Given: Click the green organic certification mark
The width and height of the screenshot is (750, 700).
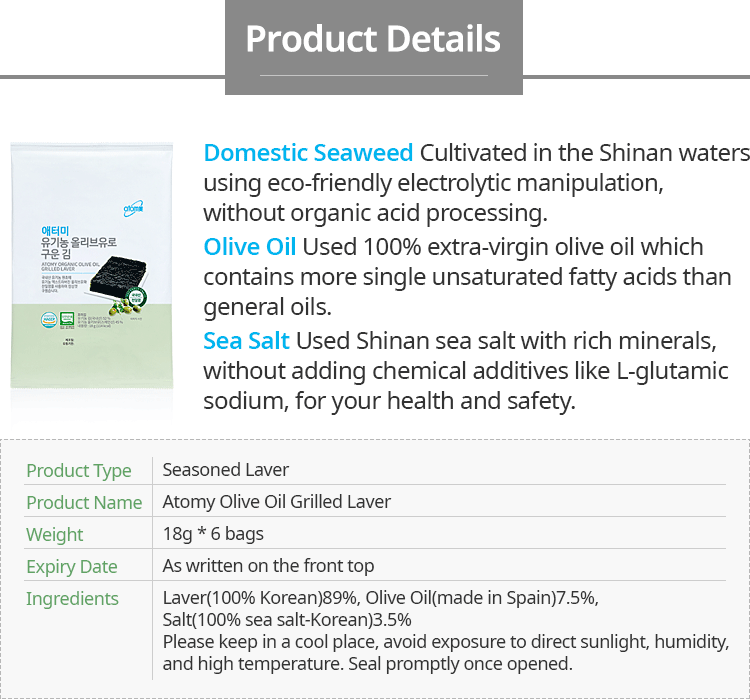Looking at the screenshot, I should [67, 319].
